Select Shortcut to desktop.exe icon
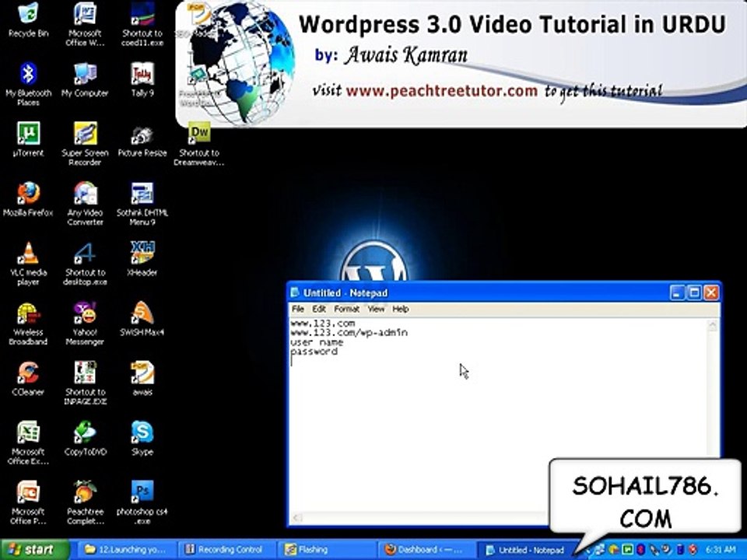The height and width of the screenshot is (560, 747). (85, 263)
